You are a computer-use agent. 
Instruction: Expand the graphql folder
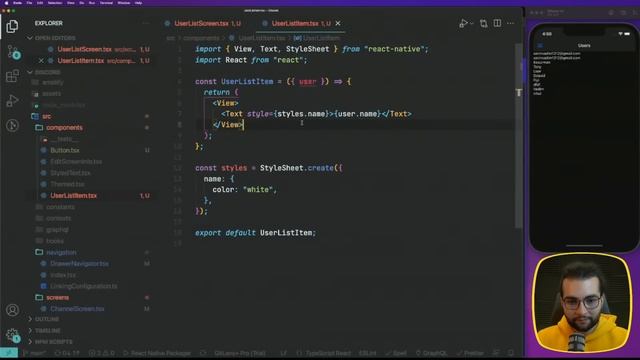[x=57, y=230]
